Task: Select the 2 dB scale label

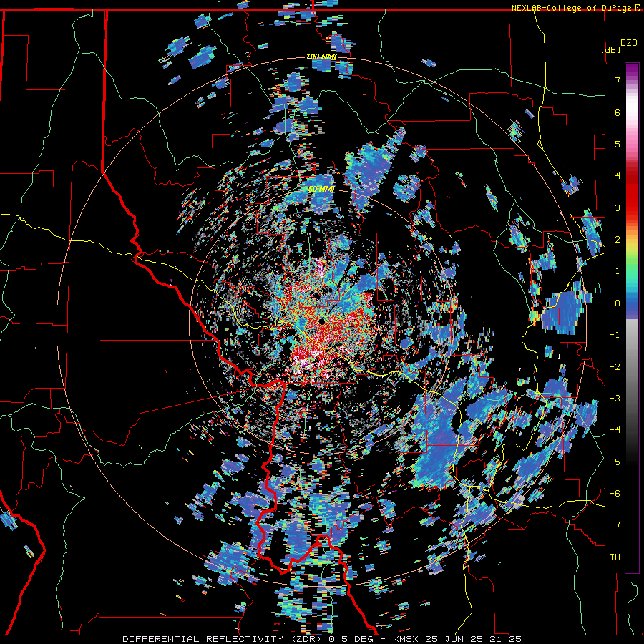Action: point(618,240)
